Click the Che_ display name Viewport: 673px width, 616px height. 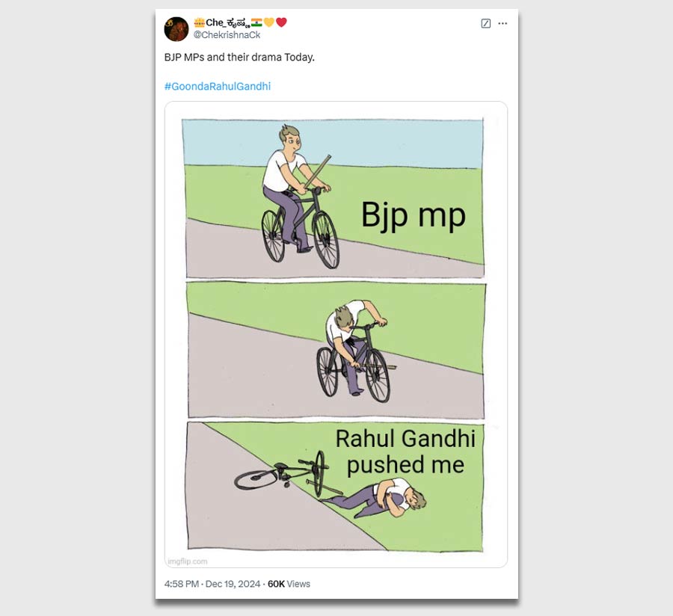(227, 22)
